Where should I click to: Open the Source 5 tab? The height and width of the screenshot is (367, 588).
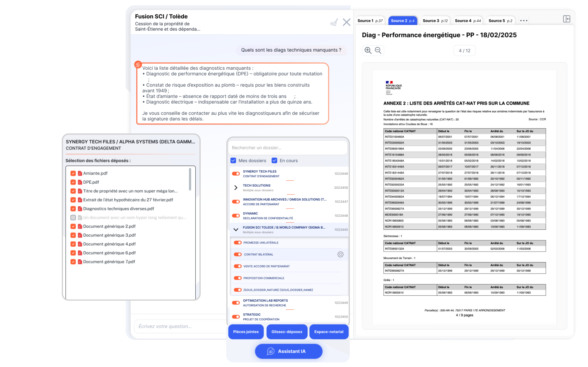click(x=500, y=21)
